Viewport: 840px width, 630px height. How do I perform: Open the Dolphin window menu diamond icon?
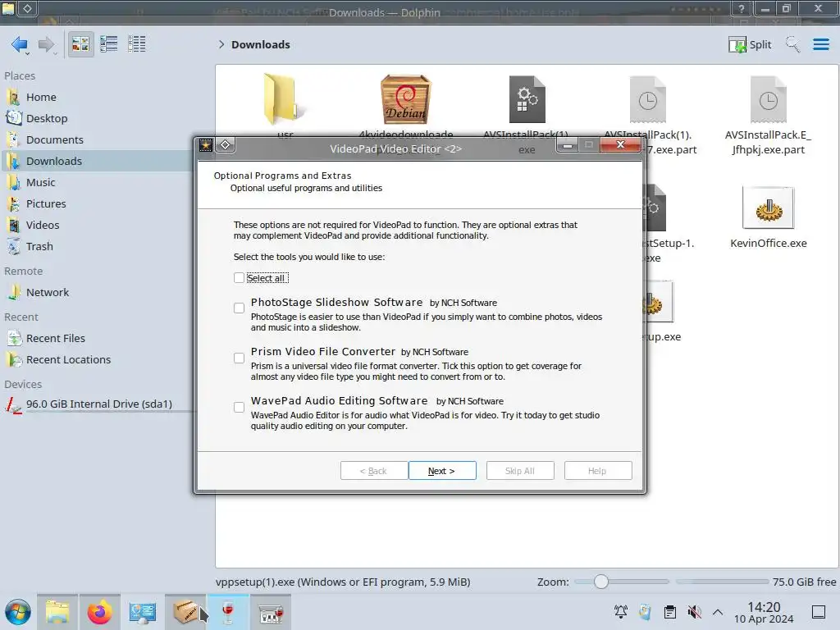click(x=27, y=8)
